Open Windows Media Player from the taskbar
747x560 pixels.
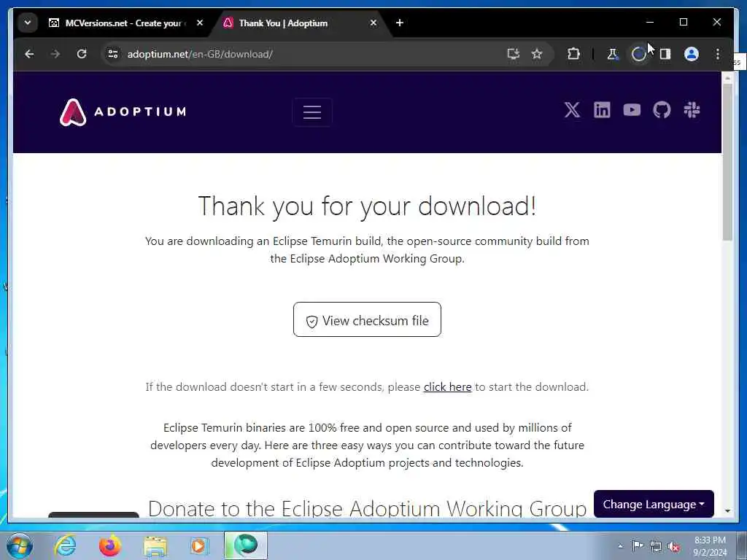[198, 545]
